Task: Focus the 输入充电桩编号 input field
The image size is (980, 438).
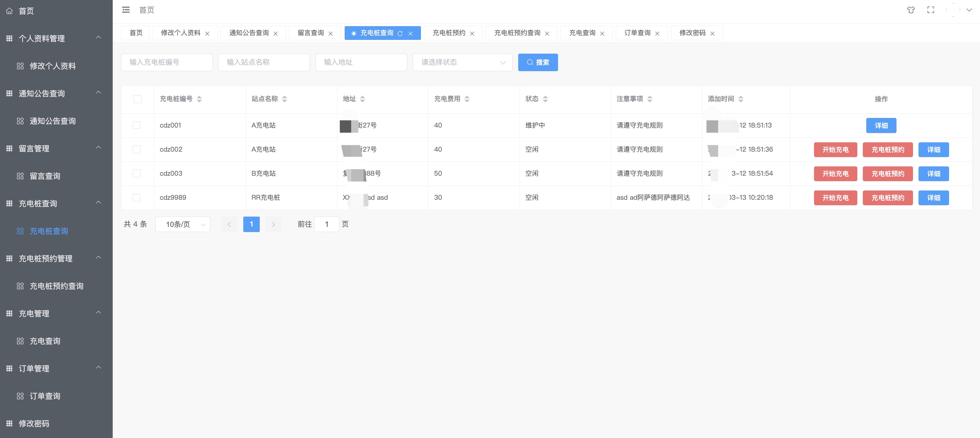Action: (167, 63)
